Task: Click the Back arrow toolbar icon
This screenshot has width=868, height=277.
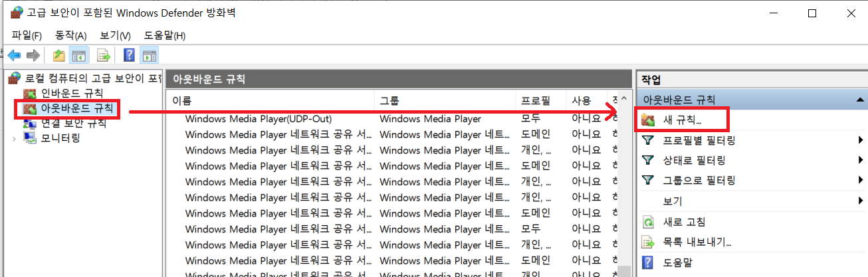Action: pyautogui.click(x=14, y=56)
